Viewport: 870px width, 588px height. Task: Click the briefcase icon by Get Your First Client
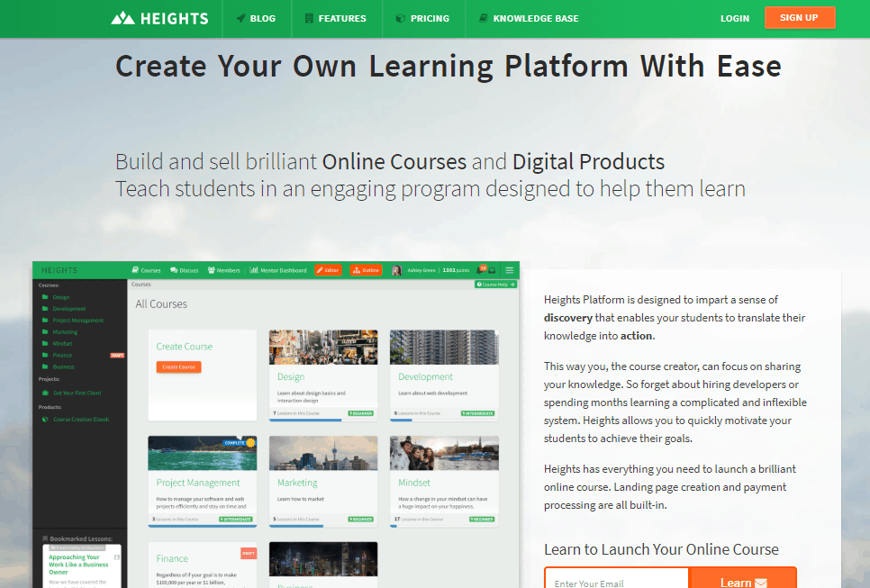[46, 392]
